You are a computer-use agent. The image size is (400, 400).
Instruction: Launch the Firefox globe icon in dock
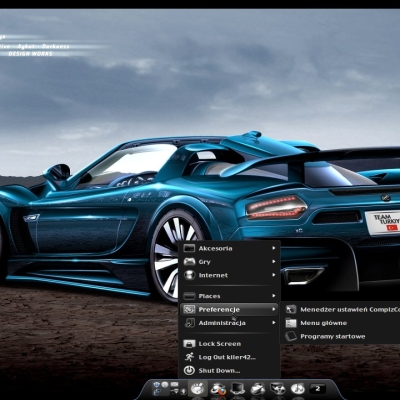coord(218,389)
